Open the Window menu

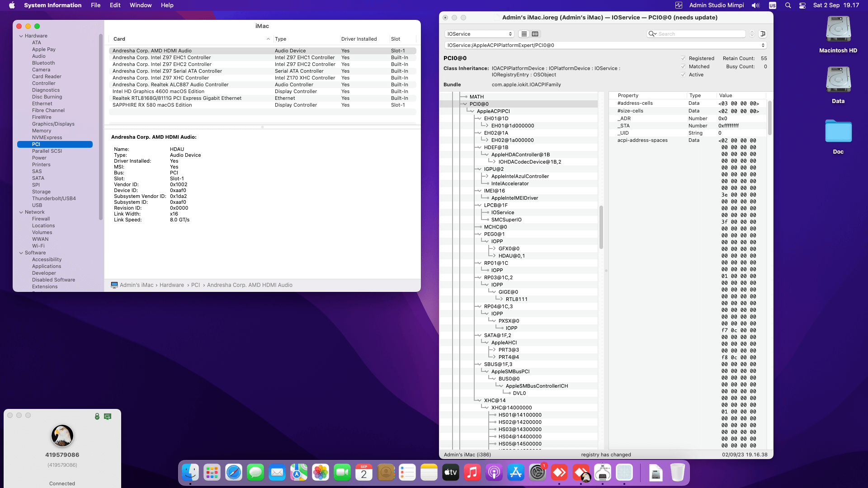(x=141, y=5)
